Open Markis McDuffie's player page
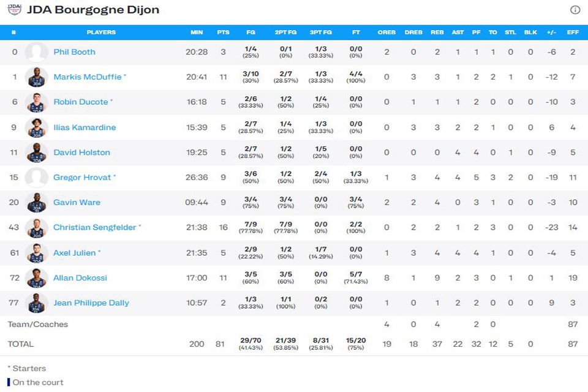588x392 pixels. click(x=88, y=77)
